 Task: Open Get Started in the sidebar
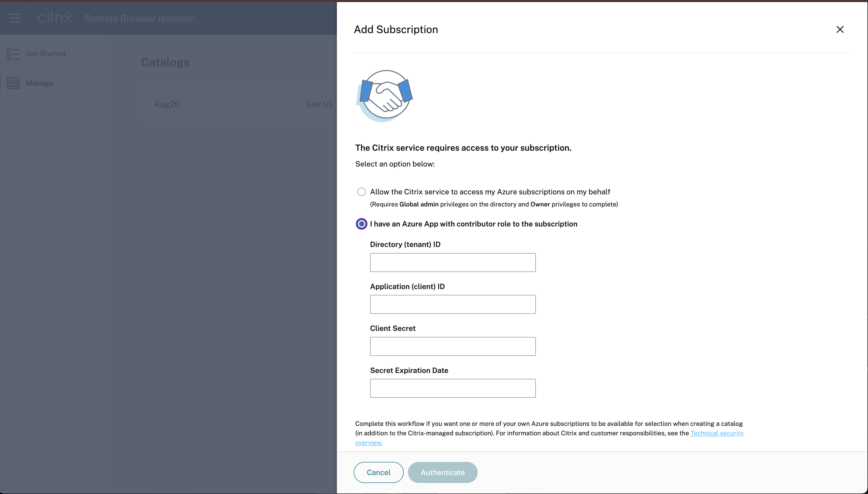click(x=46, y=54)
